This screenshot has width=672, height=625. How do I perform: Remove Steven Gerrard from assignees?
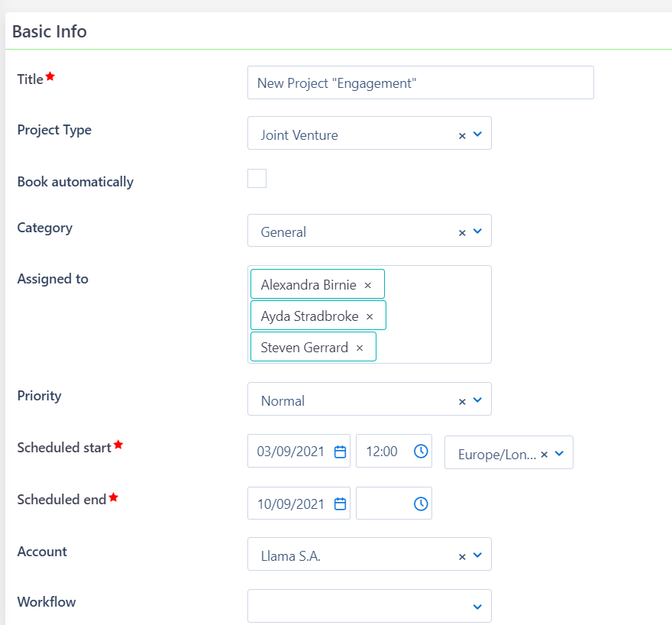[x=359, y=347]
